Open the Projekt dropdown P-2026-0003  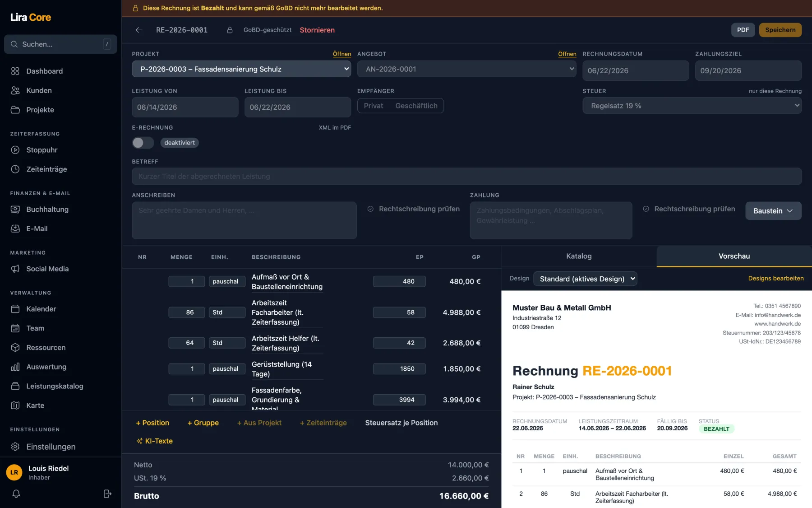click(241, 69)
